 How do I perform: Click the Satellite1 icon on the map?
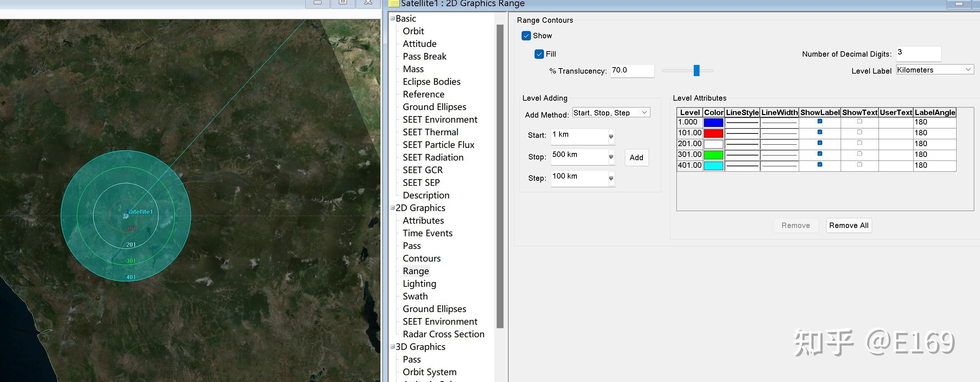[126, 216]
